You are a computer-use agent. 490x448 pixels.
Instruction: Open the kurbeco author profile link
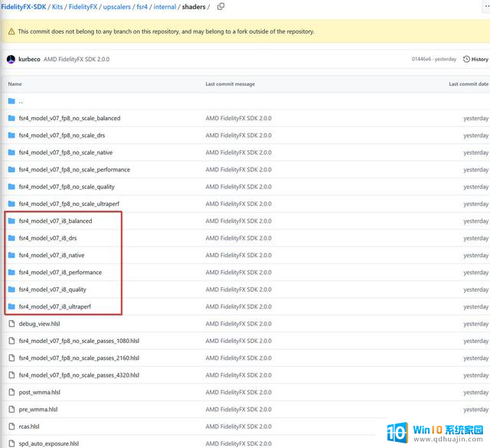click(29, 59)
